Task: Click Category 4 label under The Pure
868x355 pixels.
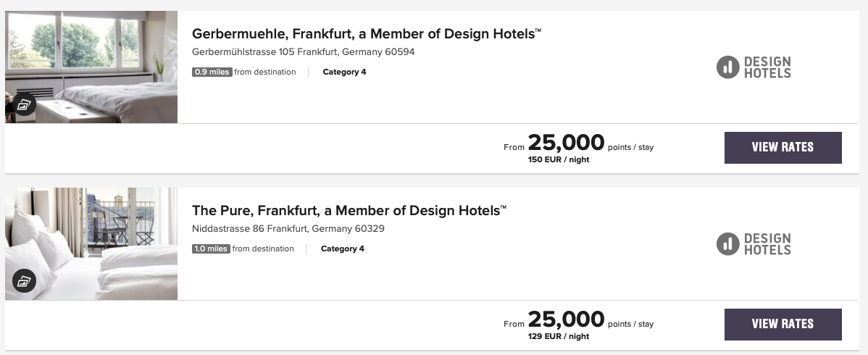Action: (x=342, y=248)
